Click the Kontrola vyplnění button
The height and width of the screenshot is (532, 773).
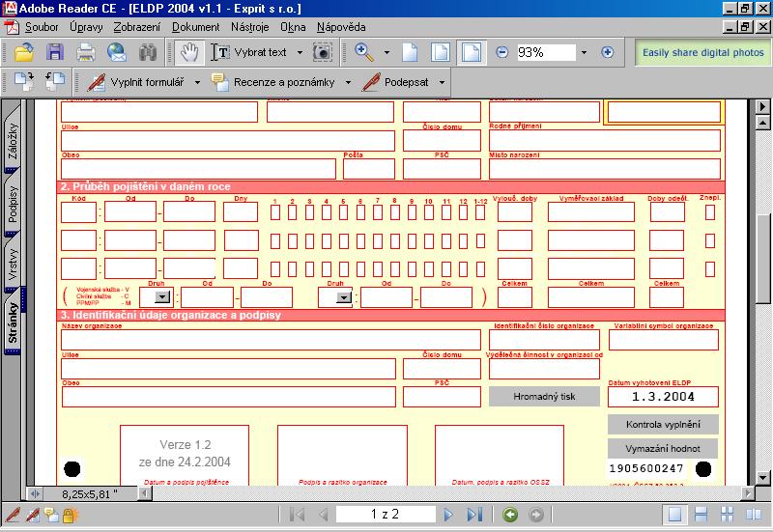tap(663, 424)
